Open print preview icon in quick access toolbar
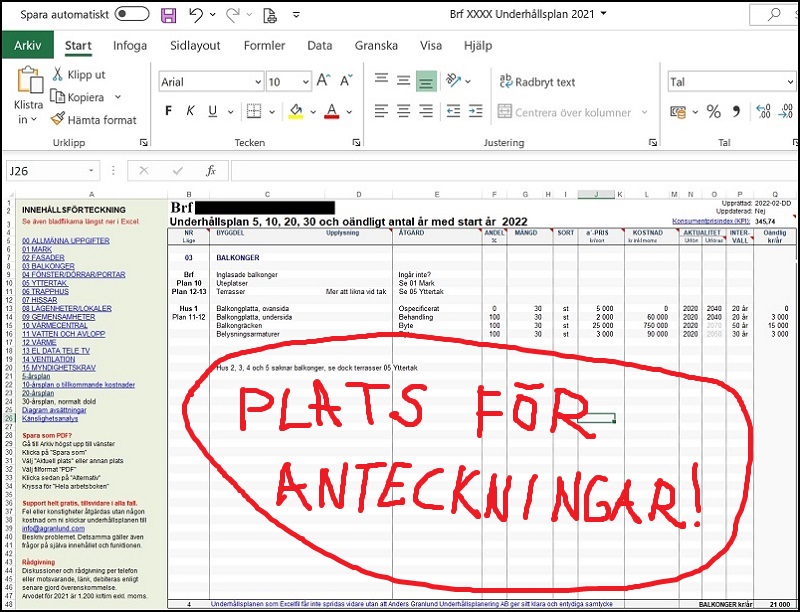This screenshot has height=612, width=800. 270,15
